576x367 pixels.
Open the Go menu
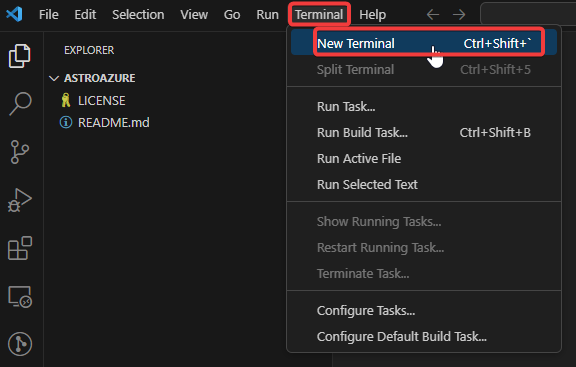point(232,15)
